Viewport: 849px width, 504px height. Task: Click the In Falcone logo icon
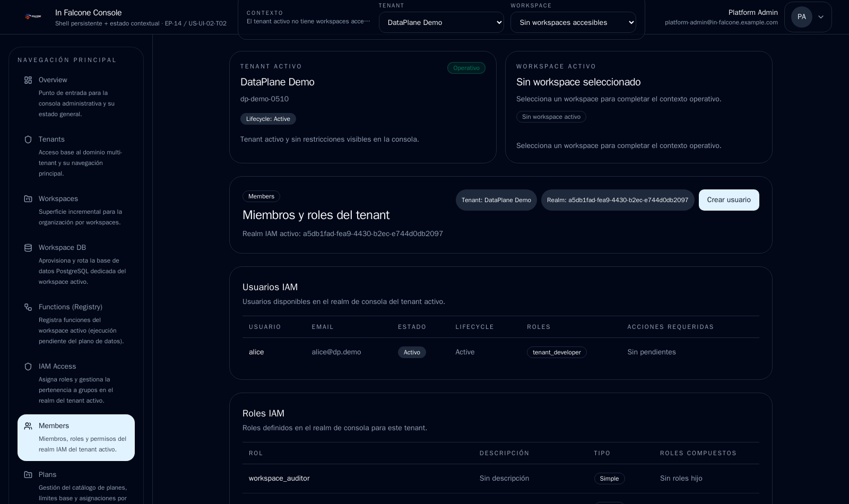33,17
